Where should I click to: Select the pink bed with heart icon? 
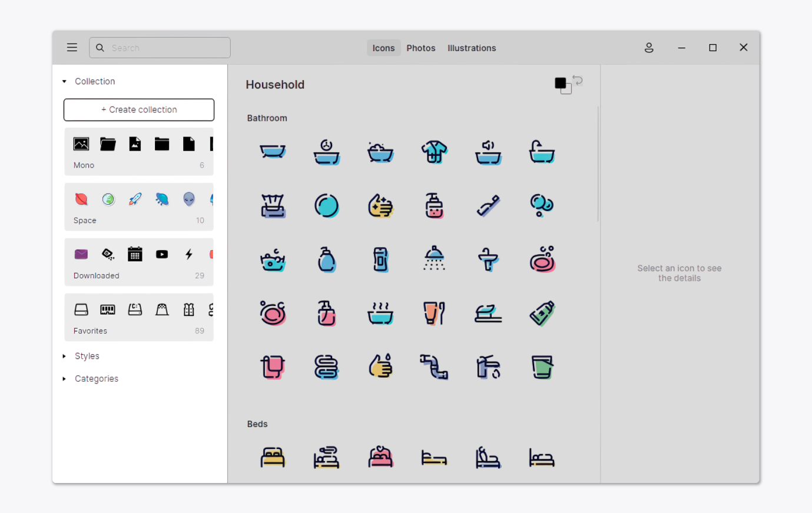380,457
